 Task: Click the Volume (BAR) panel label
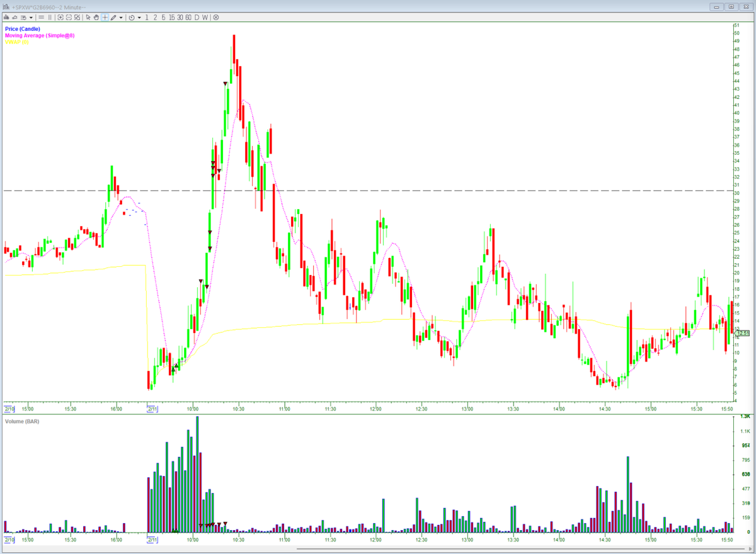21,421
